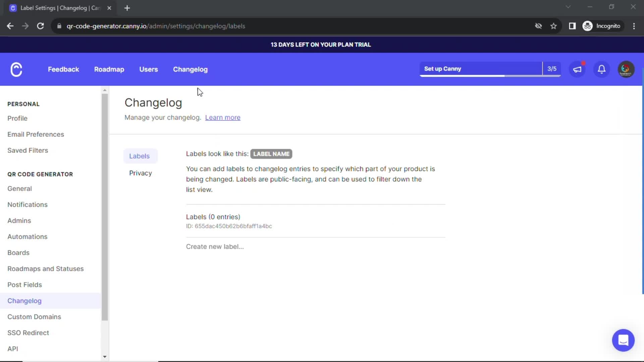Scroll down the left sidebar panel
The width and height of the screenshot is (644, 362).
click(105, 357)
